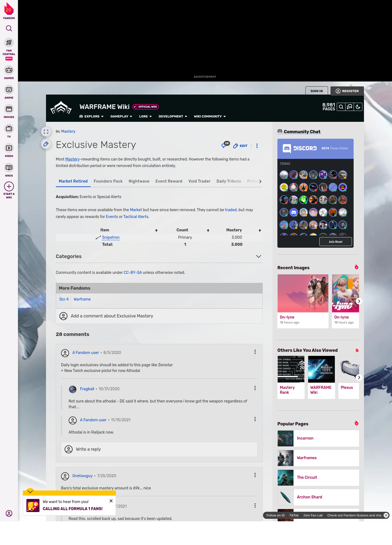This screenshot has height=545, width=392.
Task: Open the CC-BY-SA license link
Action: (x=133, y=272)
